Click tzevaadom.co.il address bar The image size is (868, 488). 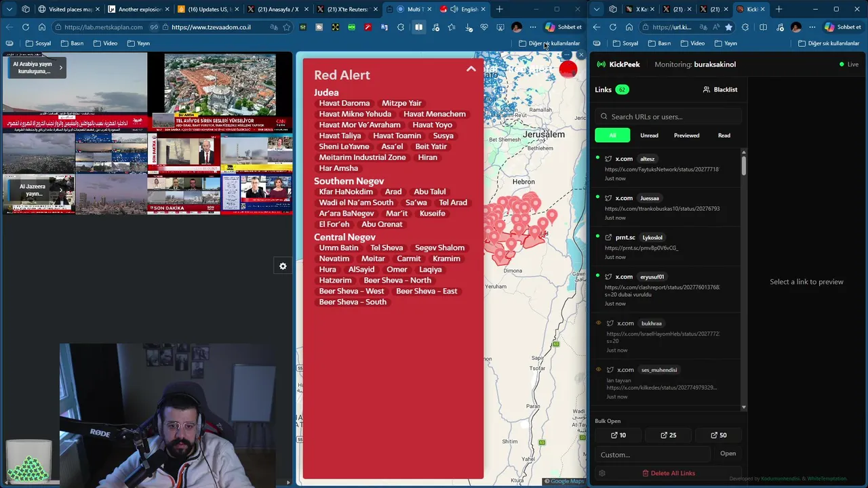(x=211, y=27)
